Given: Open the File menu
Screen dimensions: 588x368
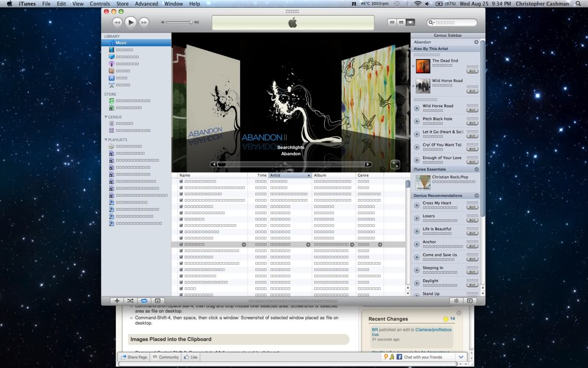Looking at the screenshot, I should pyautogui.click(x=46, y=4).
